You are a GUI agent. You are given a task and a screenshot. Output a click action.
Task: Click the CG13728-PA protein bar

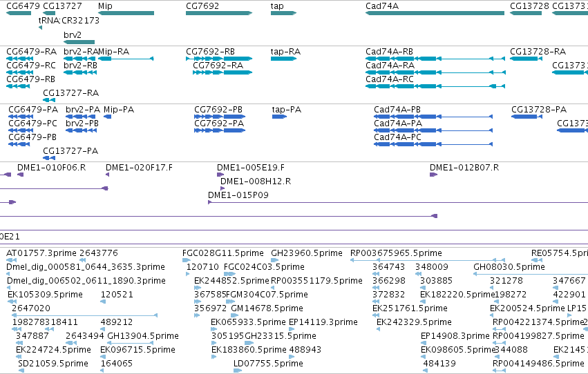527,117
